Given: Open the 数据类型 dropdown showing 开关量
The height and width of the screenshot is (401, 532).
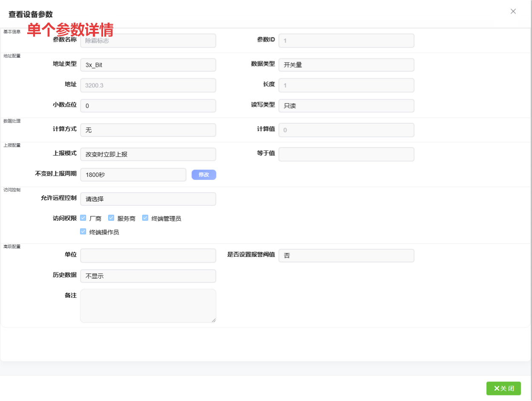Looking at the screenshot, I should tap(346, 65).
